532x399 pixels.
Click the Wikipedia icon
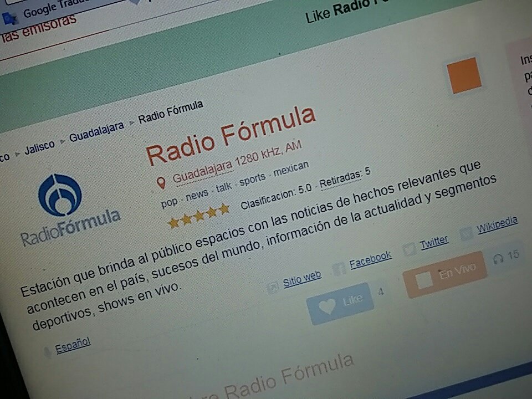(466, 233)
